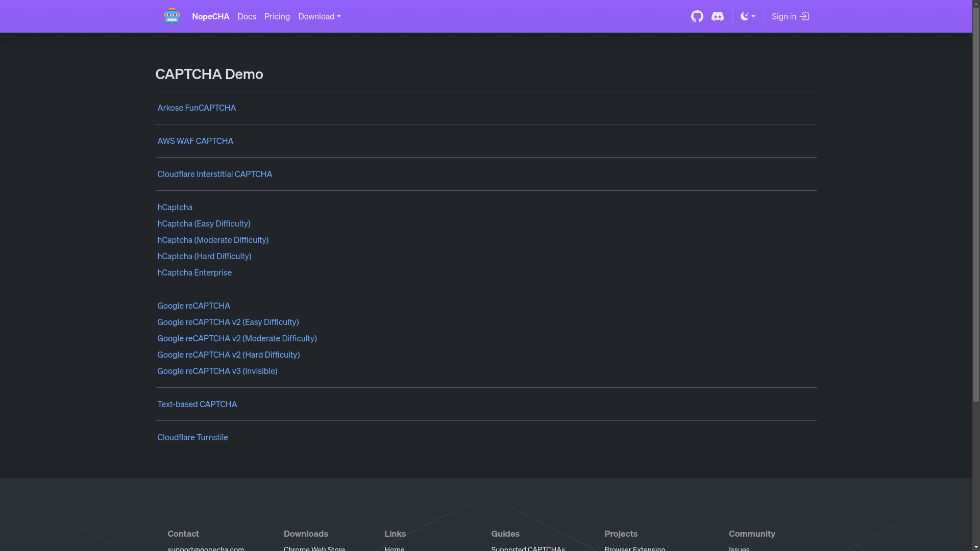Open the Cloudflare Turnstile demo

click(192, 437)
